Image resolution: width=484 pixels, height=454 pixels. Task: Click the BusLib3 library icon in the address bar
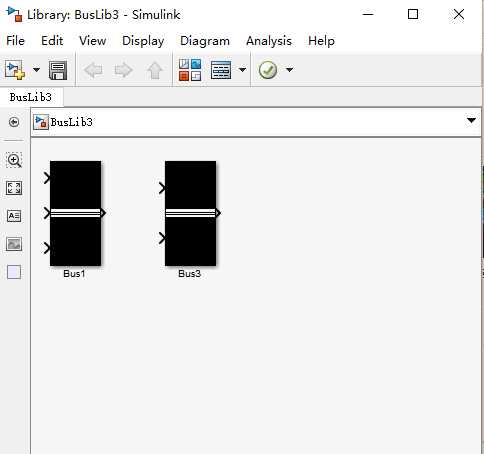tap(41, 122)
